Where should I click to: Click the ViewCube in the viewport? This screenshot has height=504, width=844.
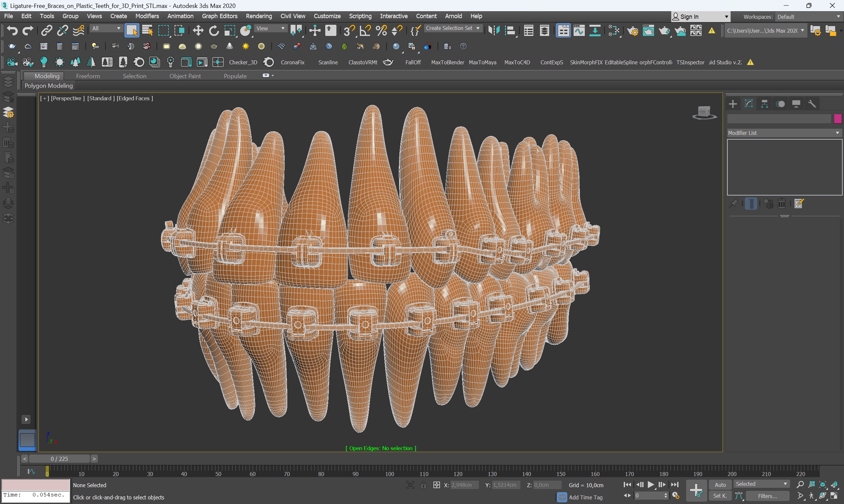(704, 113)
